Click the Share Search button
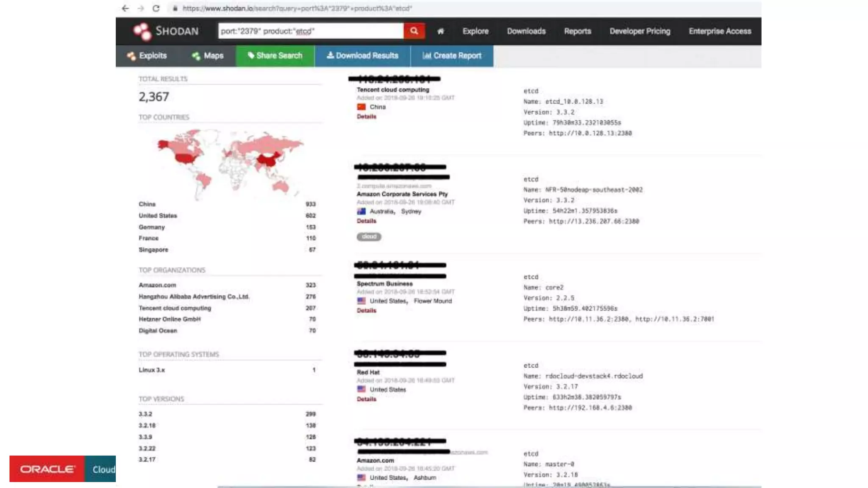 point(275,56)
